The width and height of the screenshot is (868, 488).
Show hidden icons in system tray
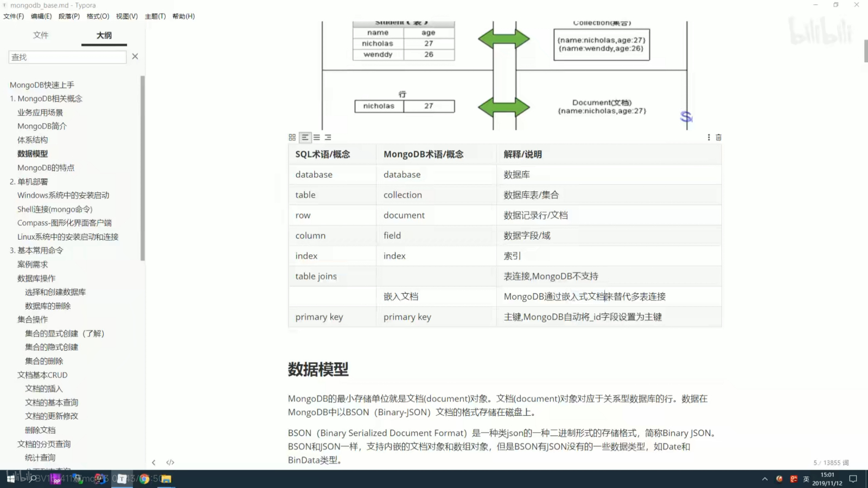pyautogui.click(x=764, y=479)
